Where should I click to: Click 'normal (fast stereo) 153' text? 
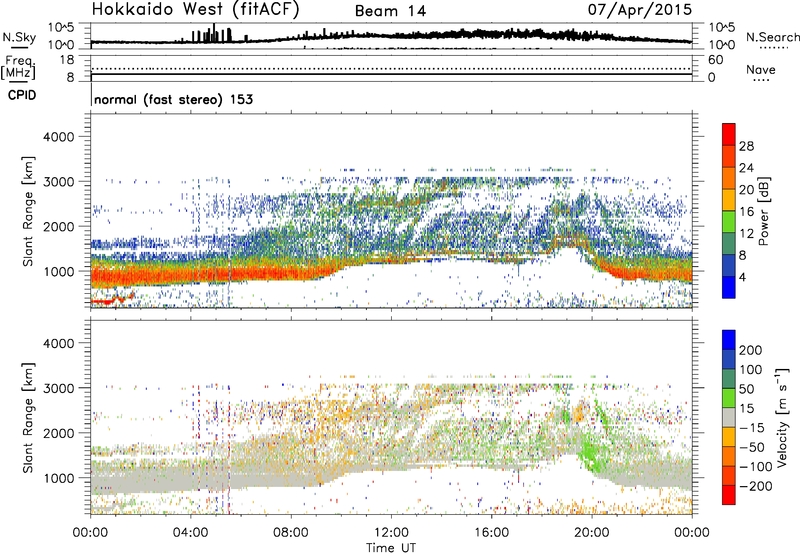coord(173,100)
